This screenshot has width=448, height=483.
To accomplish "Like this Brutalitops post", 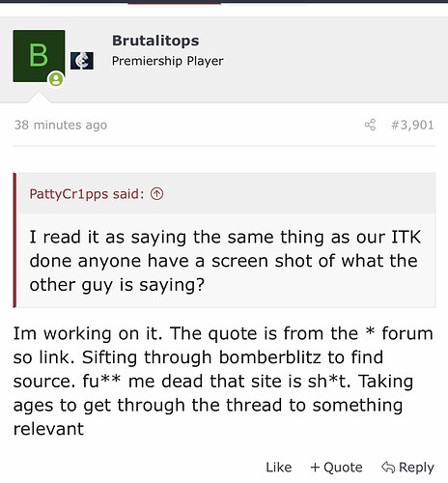I will pos(279,467).
